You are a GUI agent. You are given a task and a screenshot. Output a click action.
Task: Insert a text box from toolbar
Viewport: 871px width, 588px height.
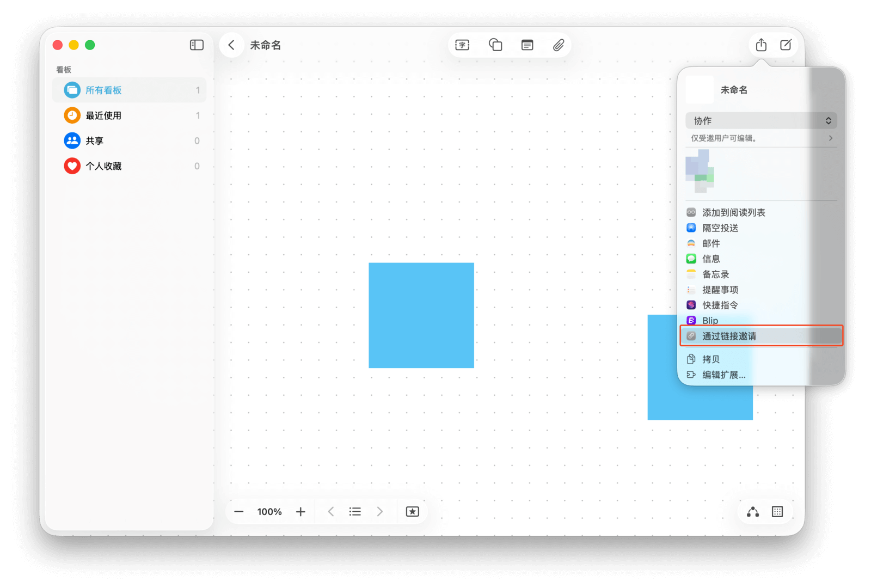click(462, 45)
